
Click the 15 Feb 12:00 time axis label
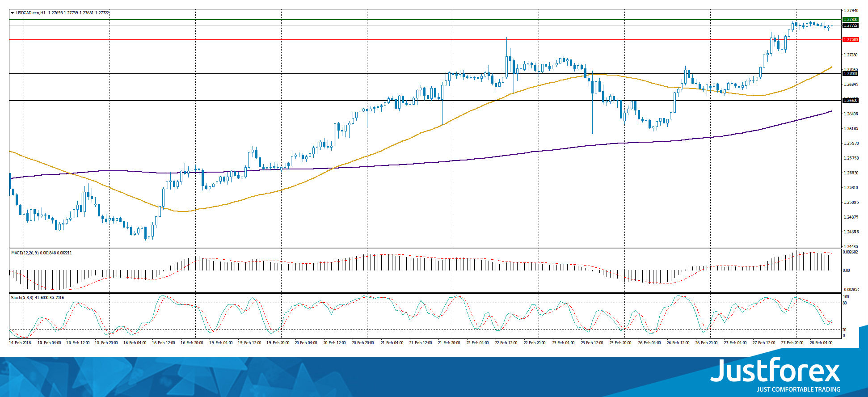(78, 343)
